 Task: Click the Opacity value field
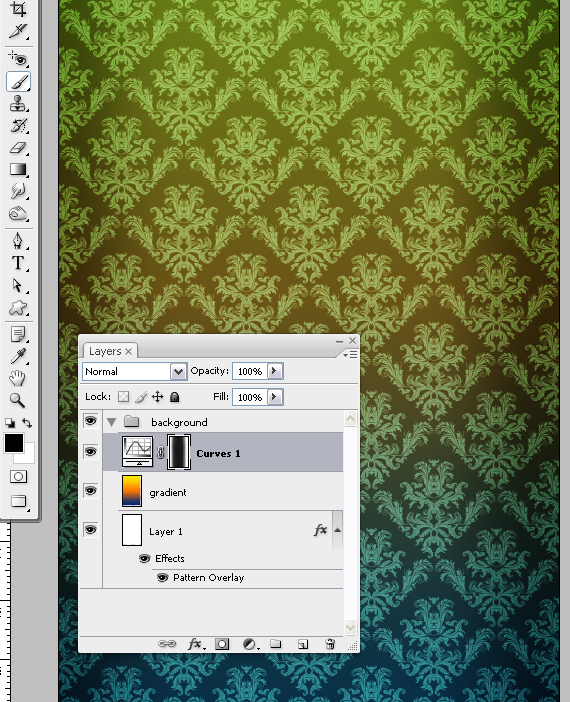tap(250, 371)
